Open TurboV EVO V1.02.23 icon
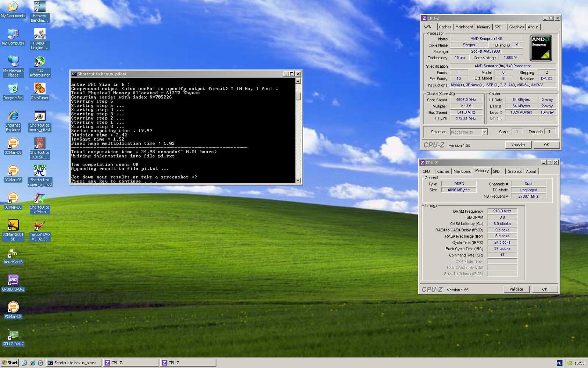 coord(39,230)
